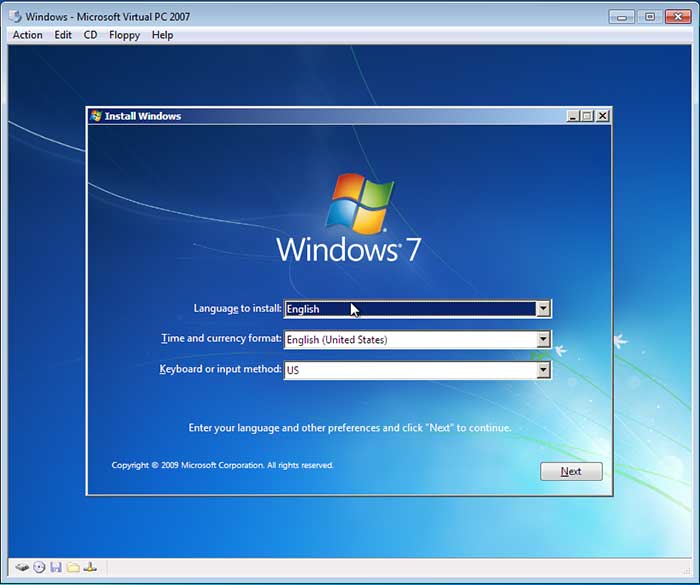Click the Keyboard or input method label
Viewport: 700px width, 585px height.
pyautogui.click(x=221, y=369)
